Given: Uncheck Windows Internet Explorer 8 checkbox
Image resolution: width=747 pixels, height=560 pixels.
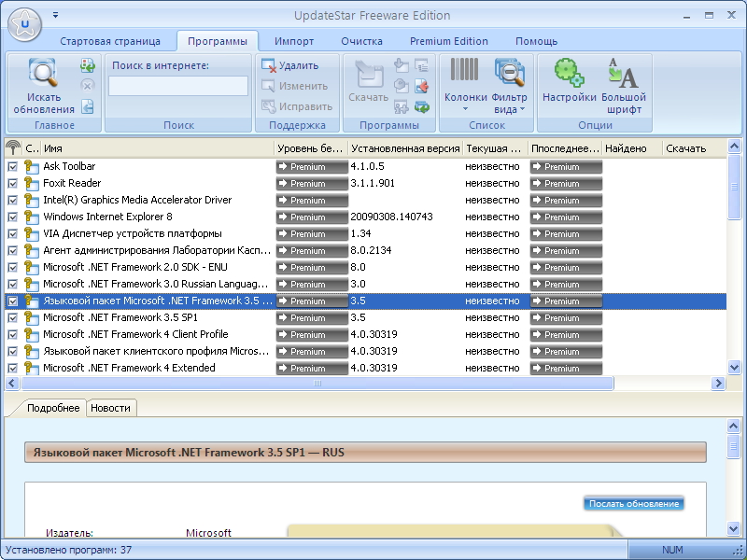Looking at the screenshot, I should click(x=13, y=217).
